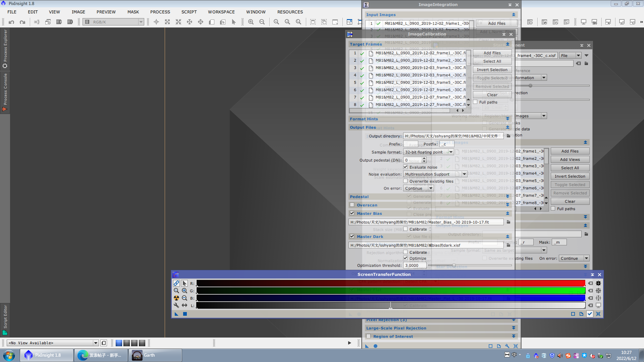Enable Full paths in ImageCalibration target frames

[x=475, y=102]
